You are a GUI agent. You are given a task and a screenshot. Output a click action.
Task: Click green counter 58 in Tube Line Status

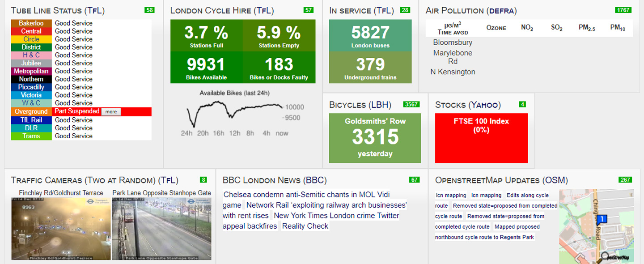[x=149, y=10]
